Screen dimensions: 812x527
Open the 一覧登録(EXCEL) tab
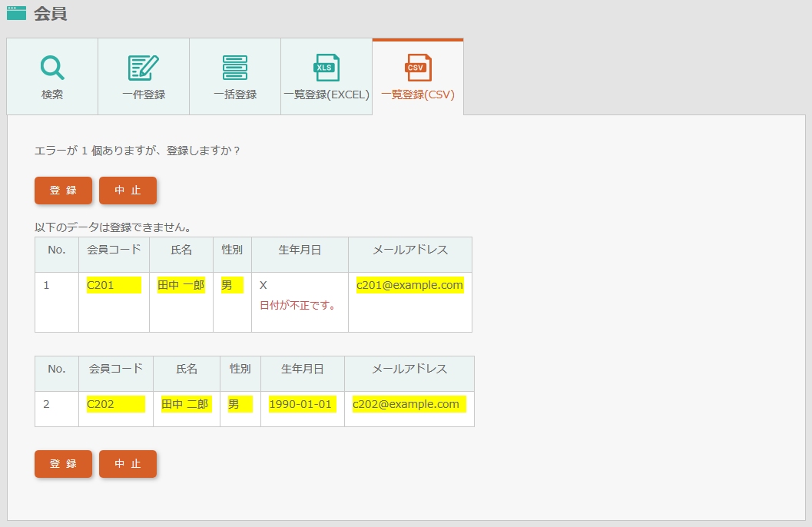tap(326, 77)
